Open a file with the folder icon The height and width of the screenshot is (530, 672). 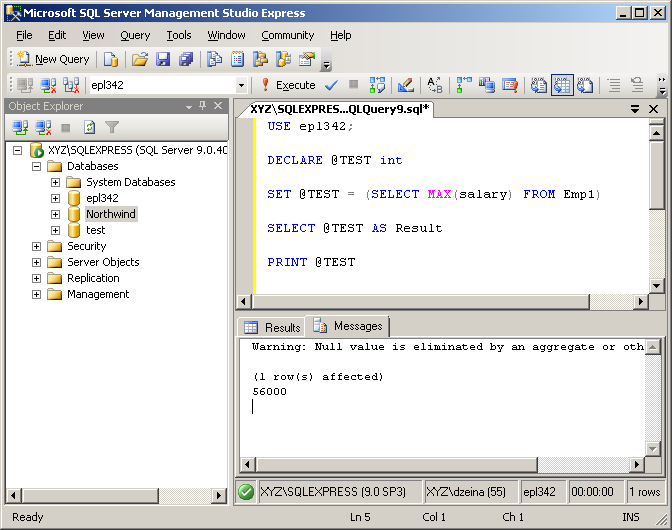pyautogui.click(x=140, y=59)
